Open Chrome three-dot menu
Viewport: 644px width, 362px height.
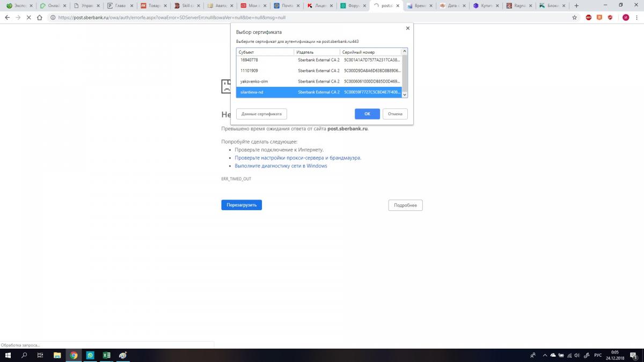pyautogui.click(x=636, y=17)
